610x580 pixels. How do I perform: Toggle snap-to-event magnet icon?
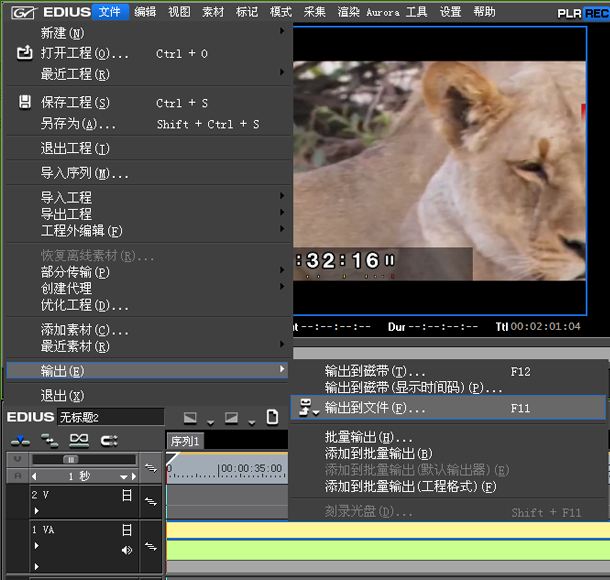pos(109,440)
